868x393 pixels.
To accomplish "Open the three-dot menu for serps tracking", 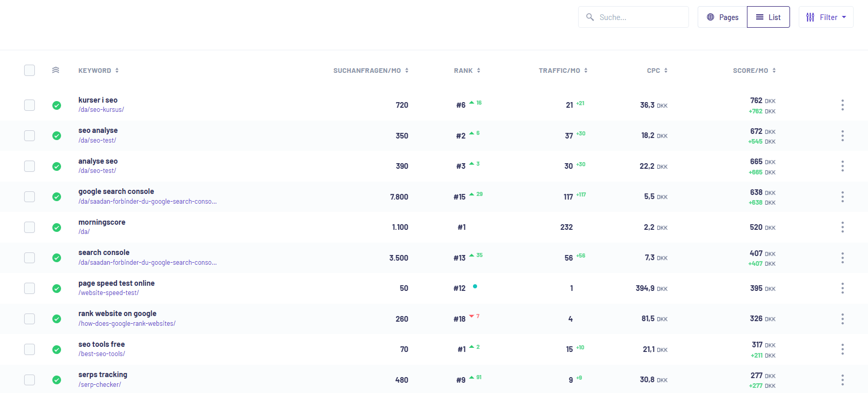I will click(x=842, y=380).
